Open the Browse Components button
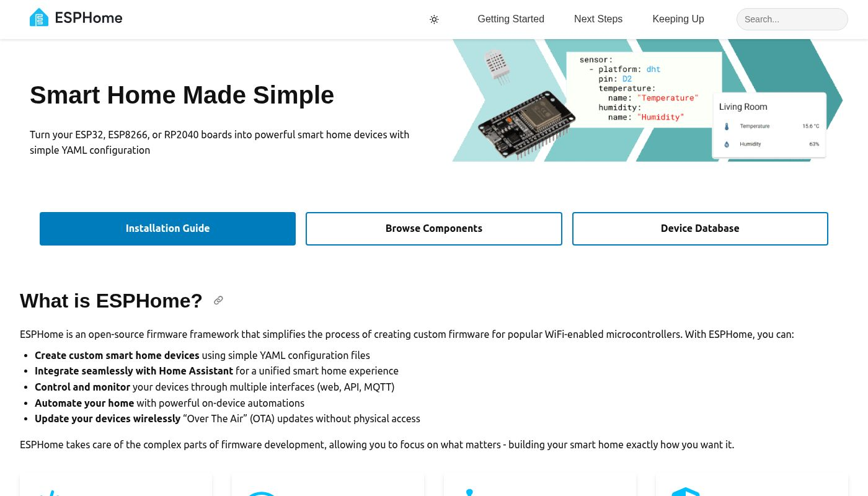Viewport: 868px width, 496px height. 433,229
